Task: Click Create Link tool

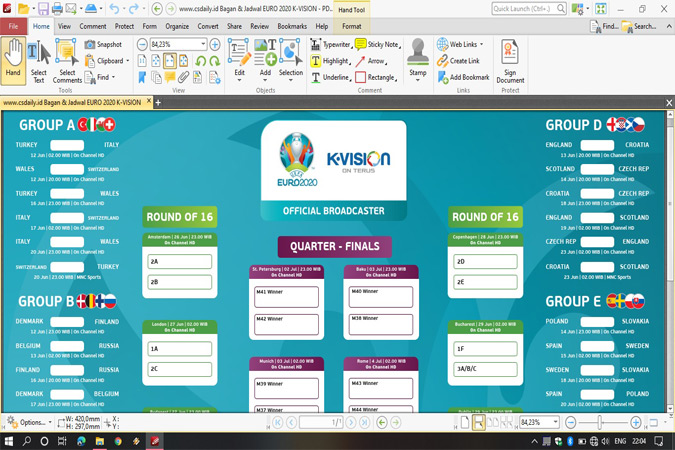Action: tap(458, 61)
